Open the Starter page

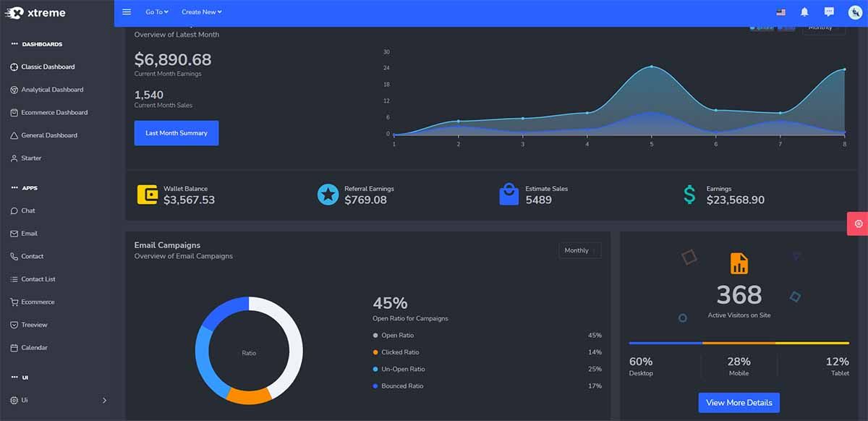[31, 158]
